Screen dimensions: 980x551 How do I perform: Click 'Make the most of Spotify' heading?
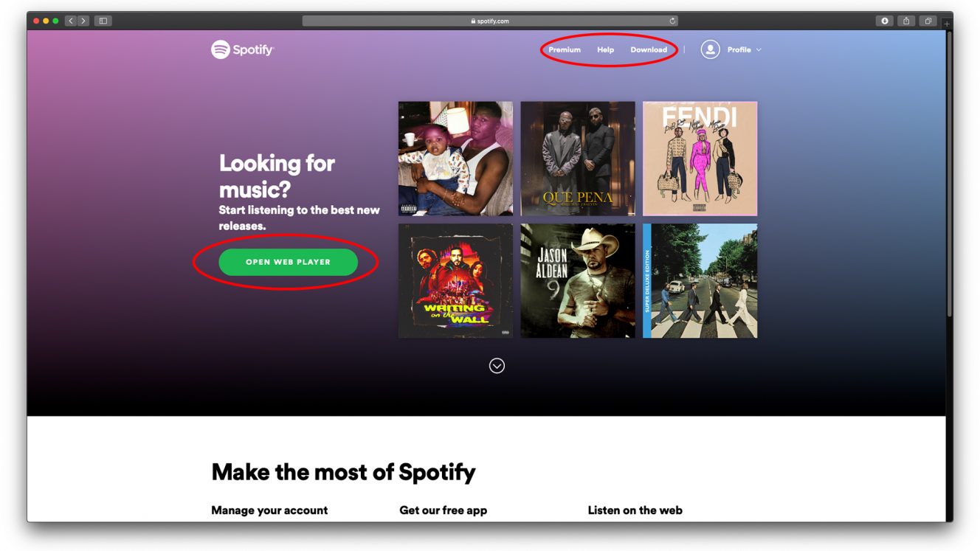point(343,472)
